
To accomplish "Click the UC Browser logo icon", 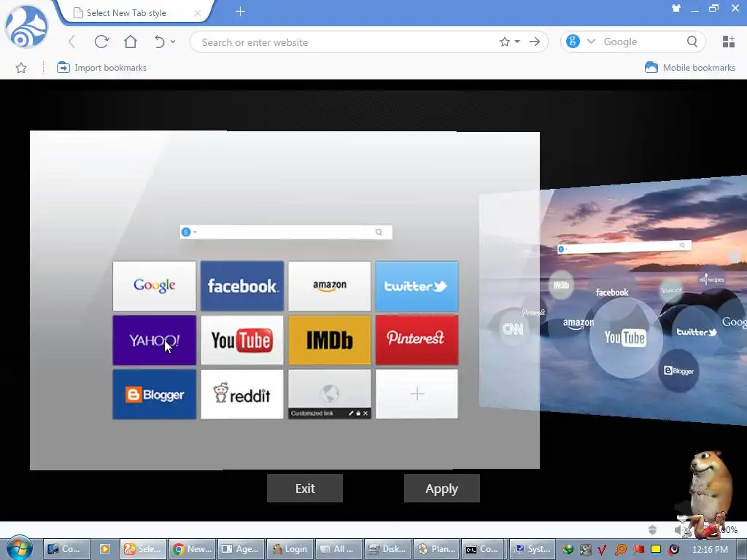I will (26, 26).
